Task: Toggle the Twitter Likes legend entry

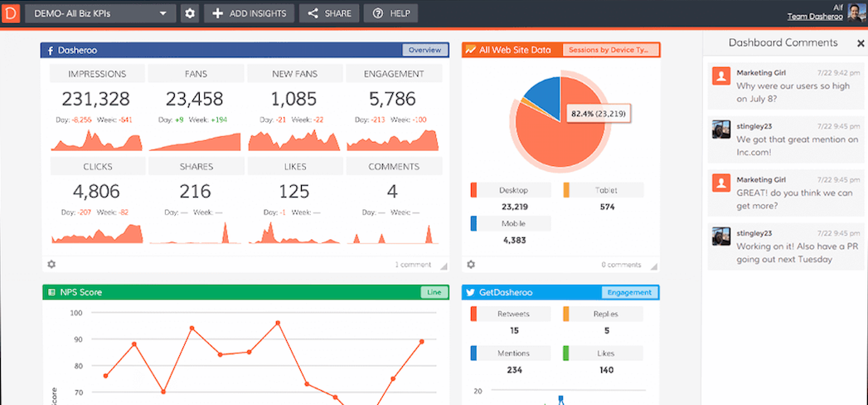Action: click(603, 354)
